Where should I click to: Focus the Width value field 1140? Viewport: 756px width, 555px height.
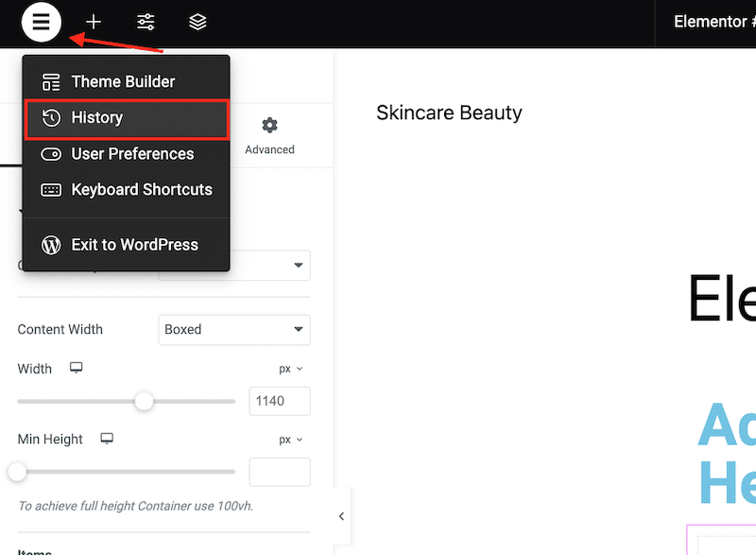coord(280,401)
